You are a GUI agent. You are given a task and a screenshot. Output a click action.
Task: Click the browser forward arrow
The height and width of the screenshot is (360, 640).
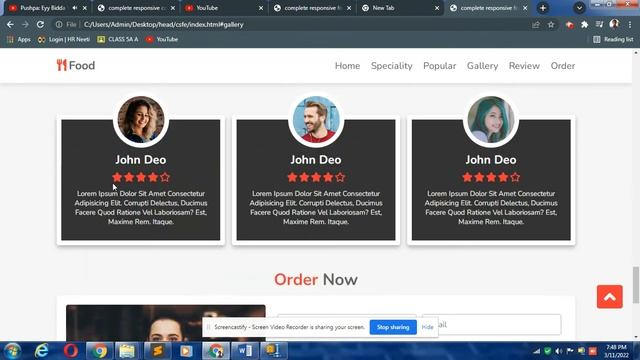[x=25, y=24]
